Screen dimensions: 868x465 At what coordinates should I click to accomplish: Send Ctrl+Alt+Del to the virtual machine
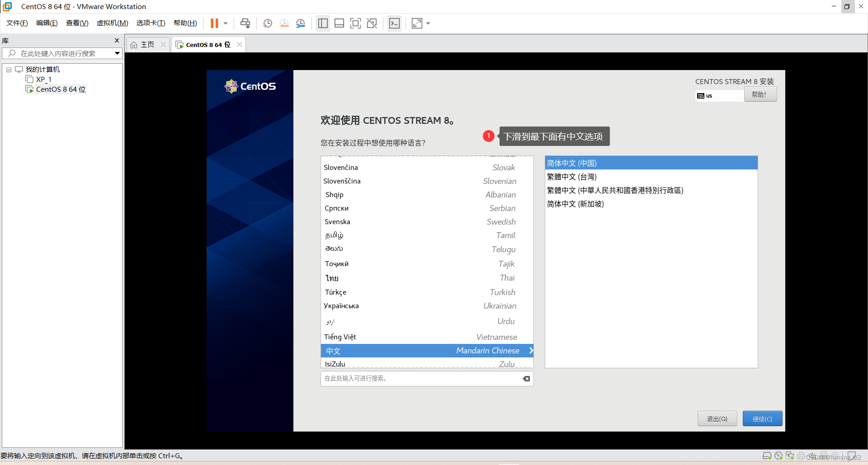pos(245,23)
